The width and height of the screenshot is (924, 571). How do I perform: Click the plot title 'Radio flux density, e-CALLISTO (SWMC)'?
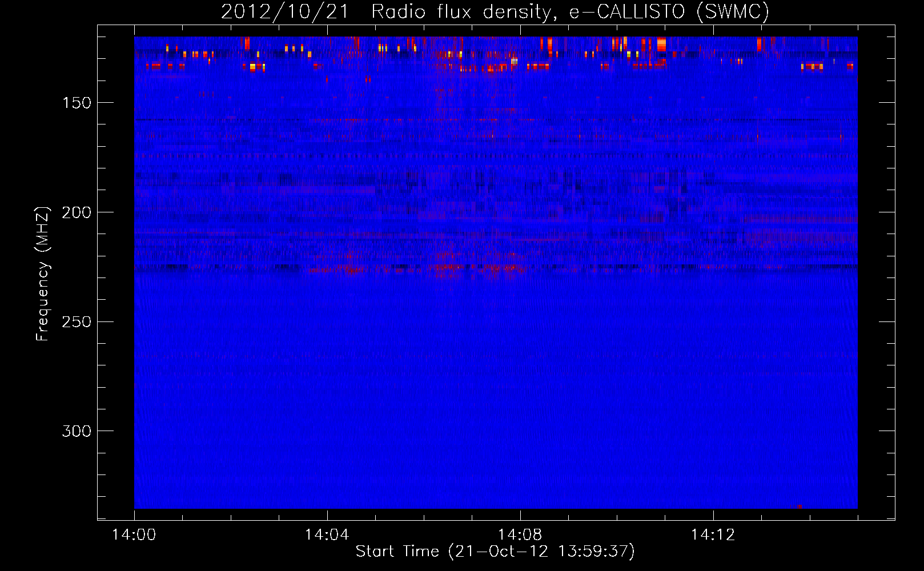(570, 11)
